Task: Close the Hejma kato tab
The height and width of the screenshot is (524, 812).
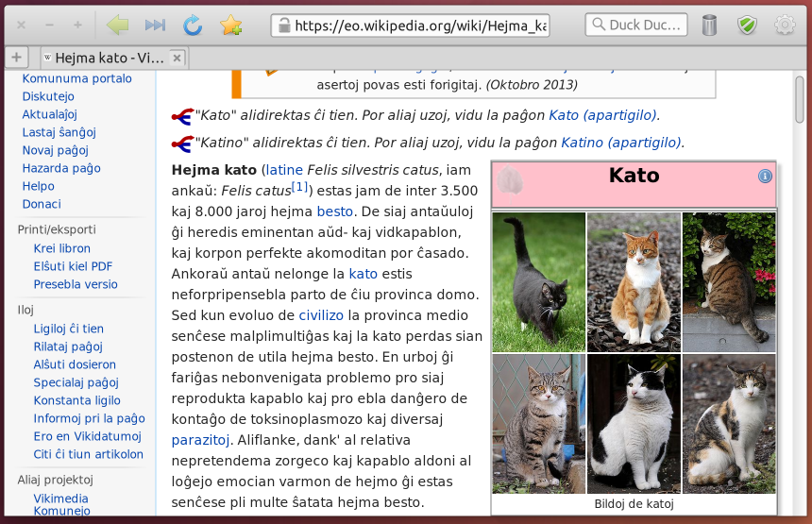Action: pyautogui.click(x=177, y=58)
